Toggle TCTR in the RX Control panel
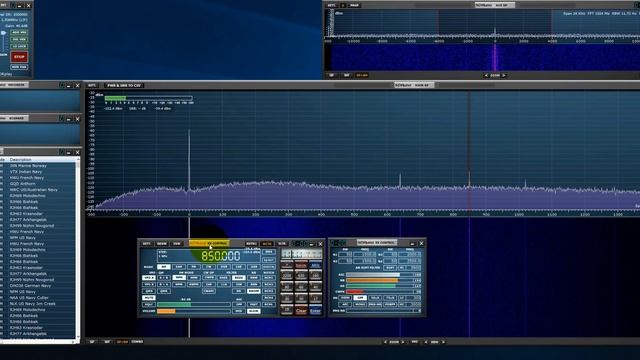Viewport: 640px width, 360px height. [x=282, y=244]
